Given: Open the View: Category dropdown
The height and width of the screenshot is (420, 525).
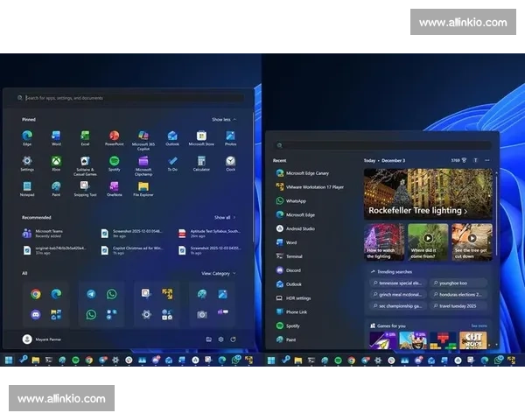Looking at the screenshot, I should click(218, 273).
